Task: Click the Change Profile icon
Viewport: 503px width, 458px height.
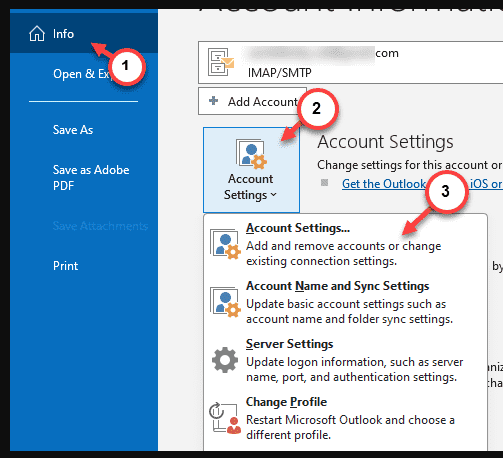Action: (x=225, y=418)
